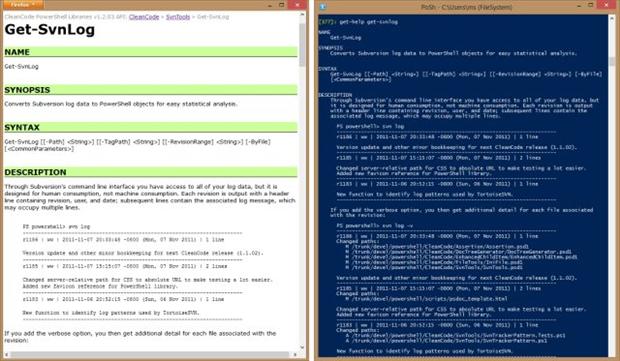Screen dimensions: 620x361
Task: Minimize the PoSh console window
Action: click(579, 5)
